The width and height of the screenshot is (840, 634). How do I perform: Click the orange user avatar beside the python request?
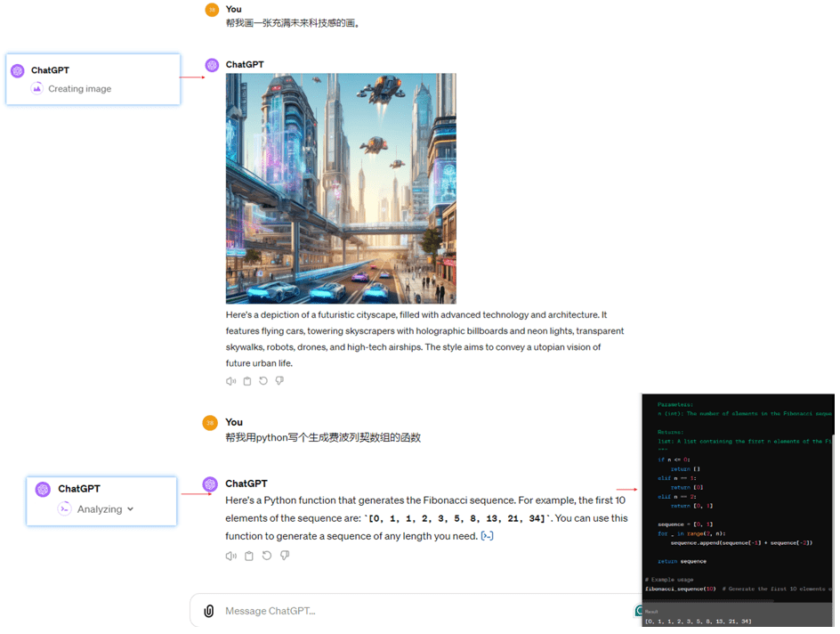coord(210,423)
